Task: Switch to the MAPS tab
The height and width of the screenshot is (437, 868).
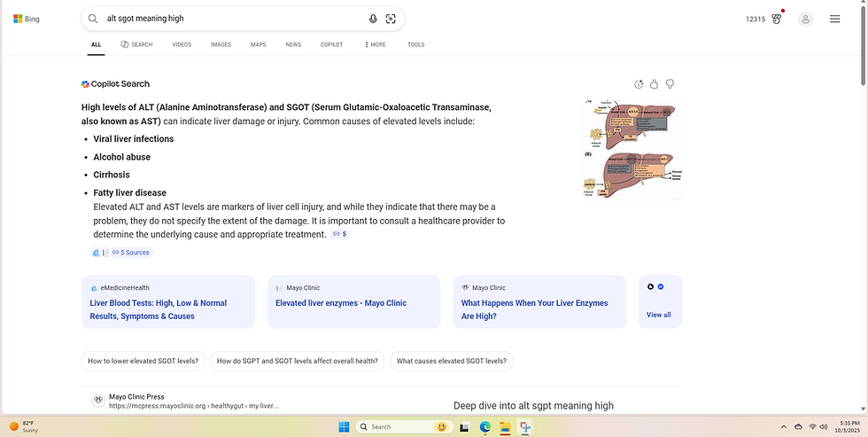Action: tap(258, 45)
